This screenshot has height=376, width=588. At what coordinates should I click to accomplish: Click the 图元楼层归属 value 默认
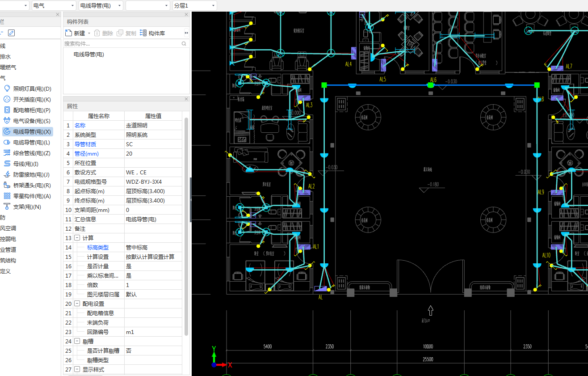[x=153, y=295]
